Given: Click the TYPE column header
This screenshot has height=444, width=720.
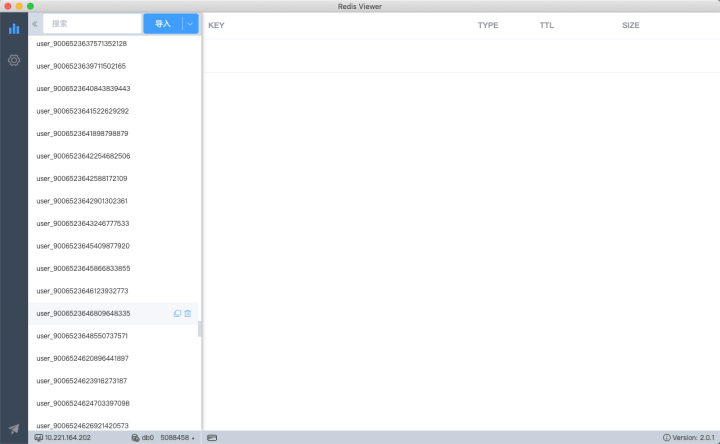Looking at the screenshot, I should pyautogui.click(x=488, y=25).
